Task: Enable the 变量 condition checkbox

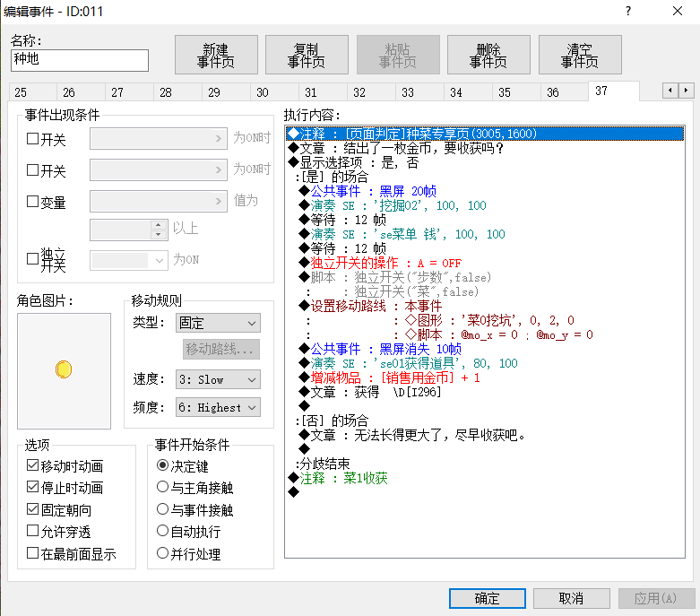Action: tap(32, 201)
